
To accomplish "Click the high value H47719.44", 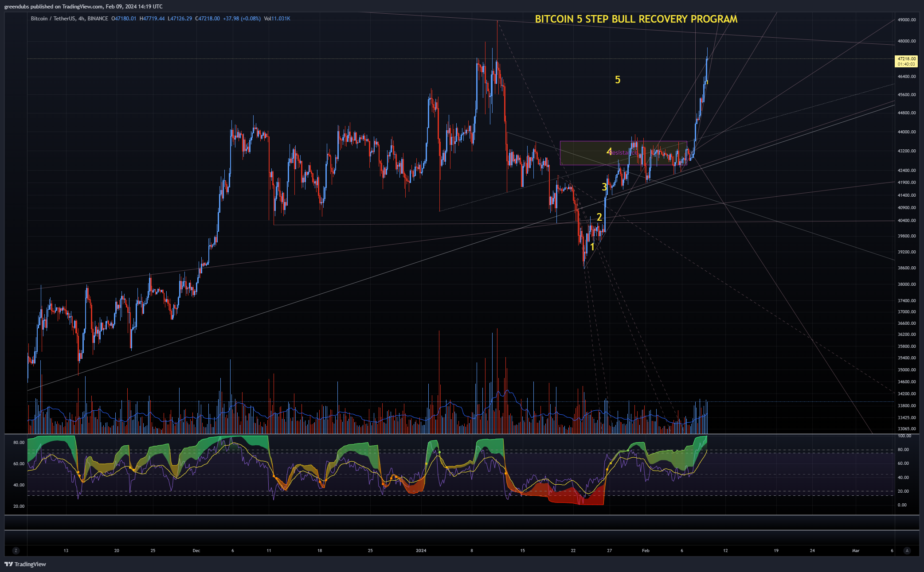I will point(152,19).
